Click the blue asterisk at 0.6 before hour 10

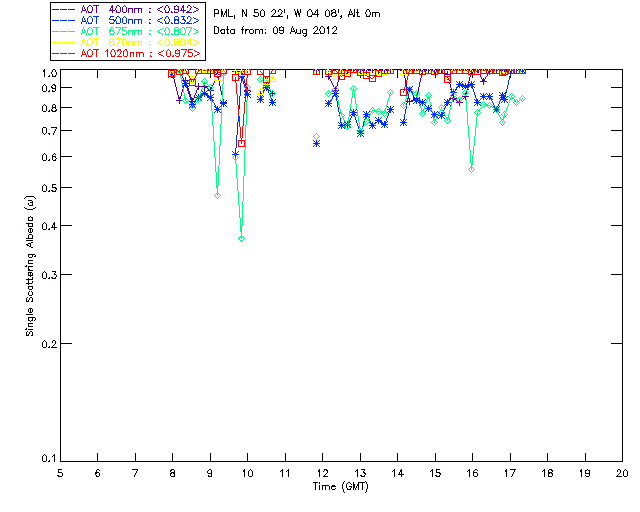tap(236, 154)
